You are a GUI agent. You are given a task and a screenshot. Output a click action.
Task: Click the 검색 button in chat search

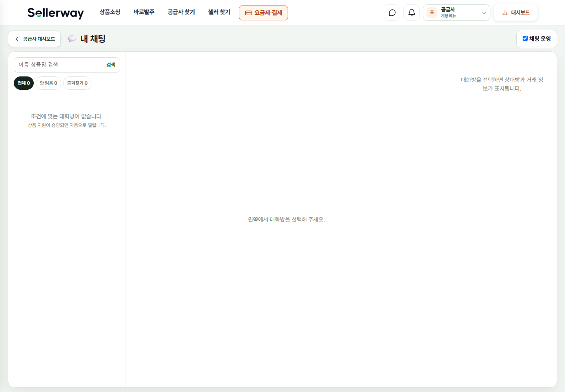[111, 65]
